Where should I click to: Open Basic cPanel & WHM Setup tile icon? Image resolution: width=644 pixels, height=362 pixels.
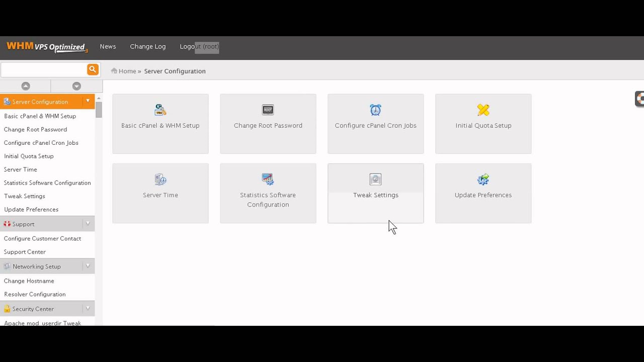(160, 110)
